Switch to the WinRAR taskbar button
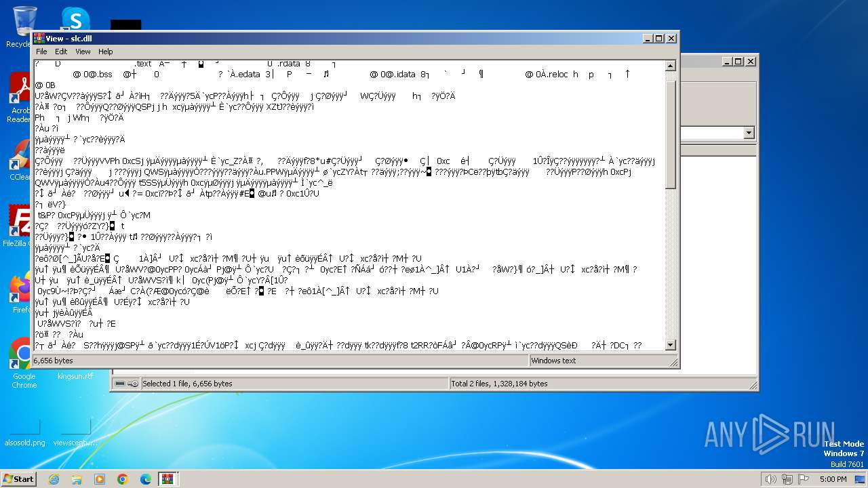This screenshot has width=868, height=488. coord(168,479)
